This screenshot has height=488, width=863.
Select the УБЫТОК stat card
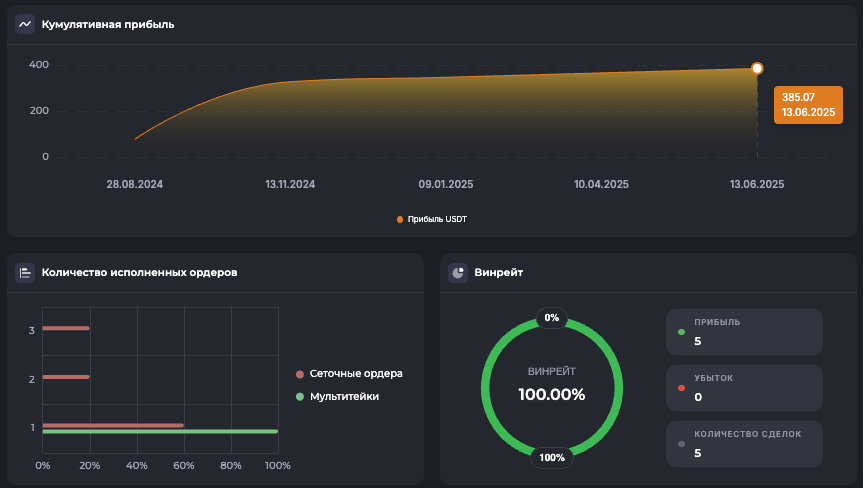click(744, 388)
